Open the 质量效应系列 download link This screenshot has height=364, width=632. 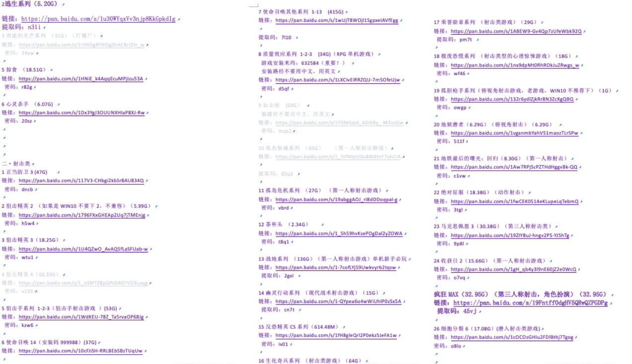tap(338, 80)
